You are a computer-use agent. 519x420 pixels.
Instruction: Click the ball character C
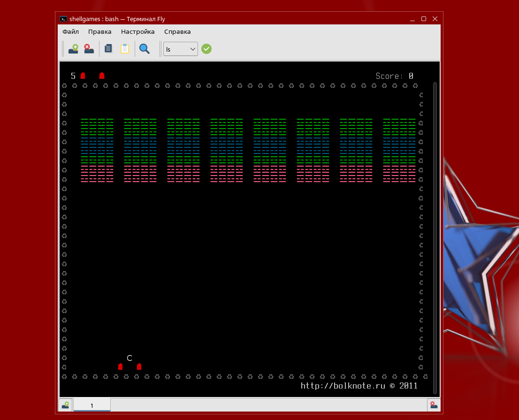tap(130, 358)
